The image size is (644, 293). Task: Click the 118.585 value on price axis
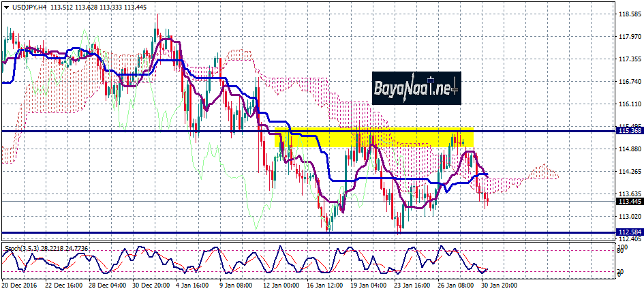coord(629,14)
